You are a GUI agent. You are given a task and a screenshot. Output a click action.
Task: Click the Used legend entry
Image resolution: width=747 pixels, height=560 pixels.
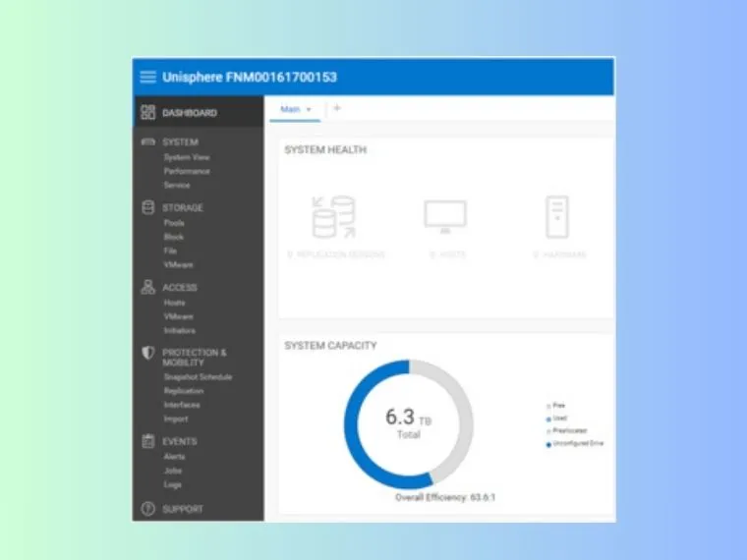coord(556,419)
